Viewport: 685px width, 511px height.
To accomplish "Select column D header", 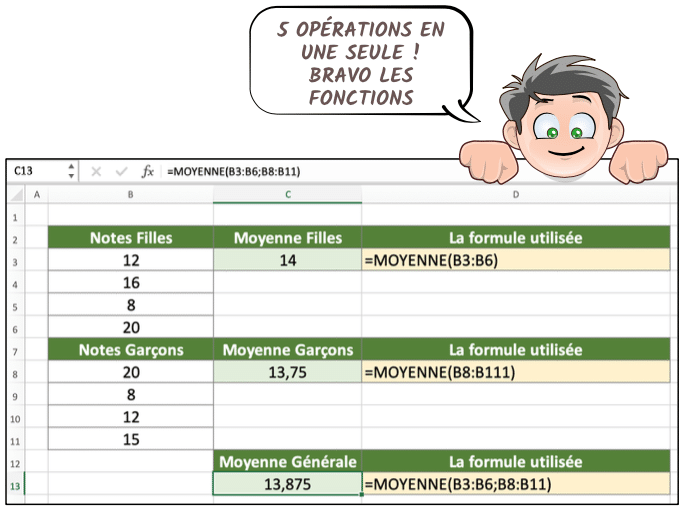I will [515, 194].
